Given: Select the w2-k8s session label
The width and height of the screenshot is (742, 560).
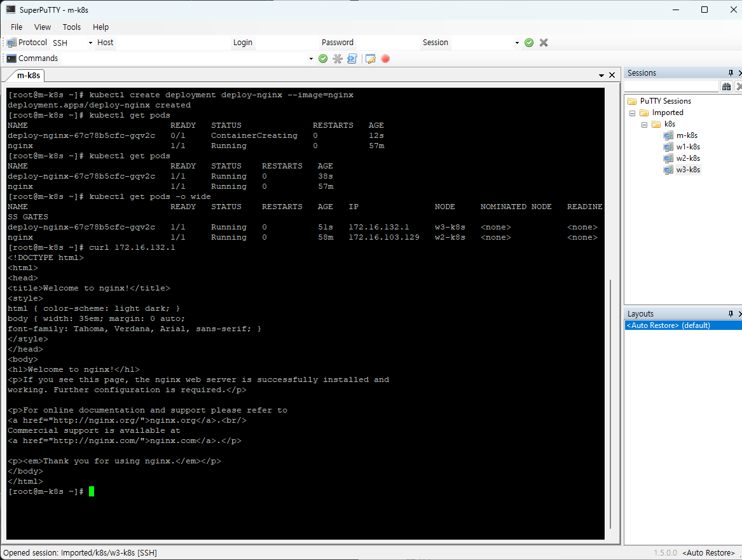Looking at the screenshot, I should 688,158.
